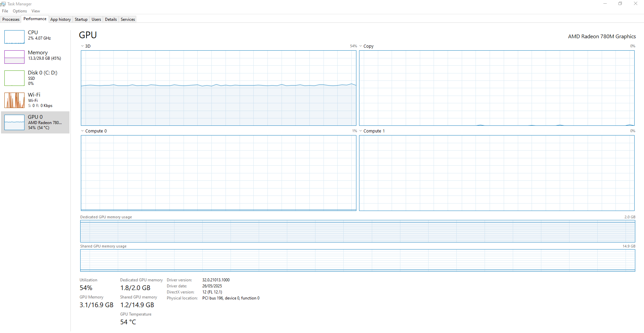The height and width of the screenshot is (333, 644).
Task: Click the Dedicated GPU memory usage graph
Action: [358, 231]
